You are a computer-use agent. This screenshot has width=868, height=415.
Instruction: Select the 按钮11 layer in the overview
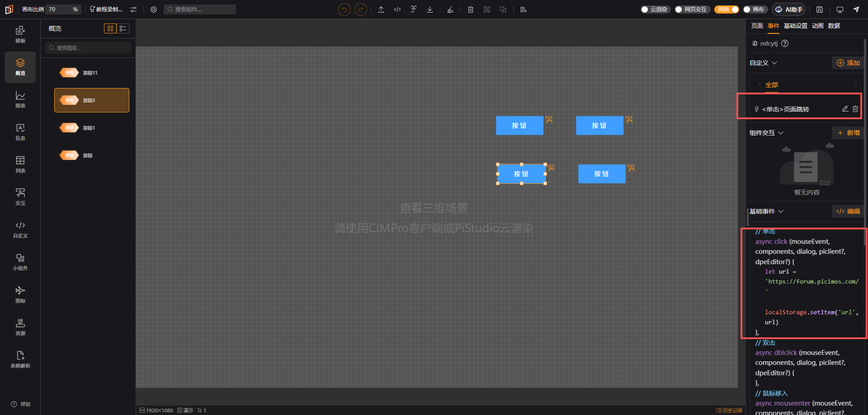pyautogui.click(x=92, y=73)
